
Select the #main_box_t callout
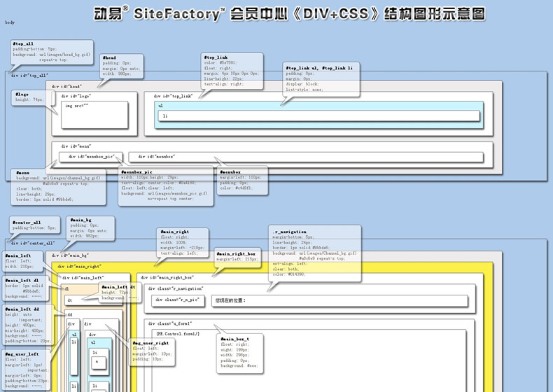coord(240,353)
